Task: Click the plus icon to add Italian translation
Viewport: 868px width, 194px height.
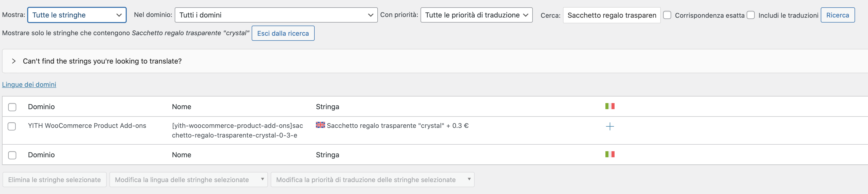Action: coord(610,126)
